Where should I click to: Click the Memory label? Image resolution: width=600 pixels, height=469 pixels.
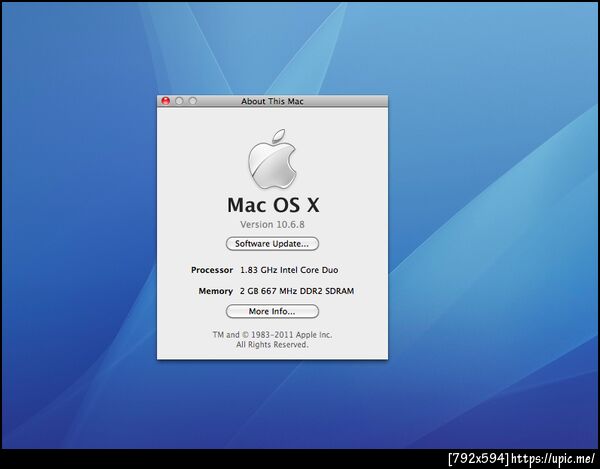215,291
